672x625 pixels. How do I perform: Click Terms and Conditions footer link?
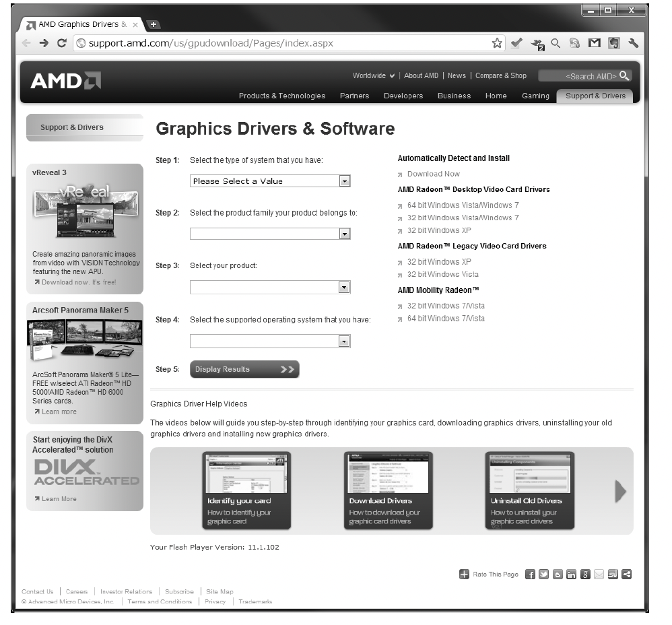[160, 602]
